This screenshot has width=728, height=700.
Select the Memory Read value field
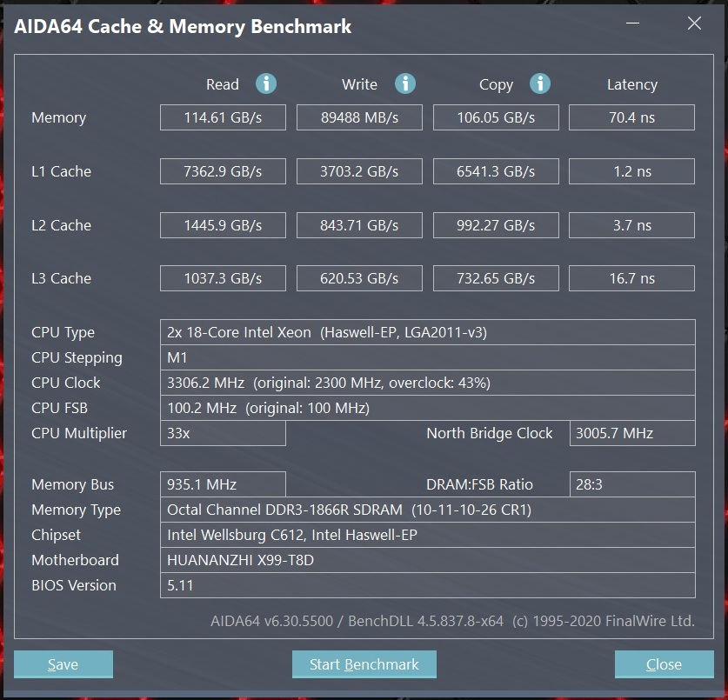click(223, 117)
